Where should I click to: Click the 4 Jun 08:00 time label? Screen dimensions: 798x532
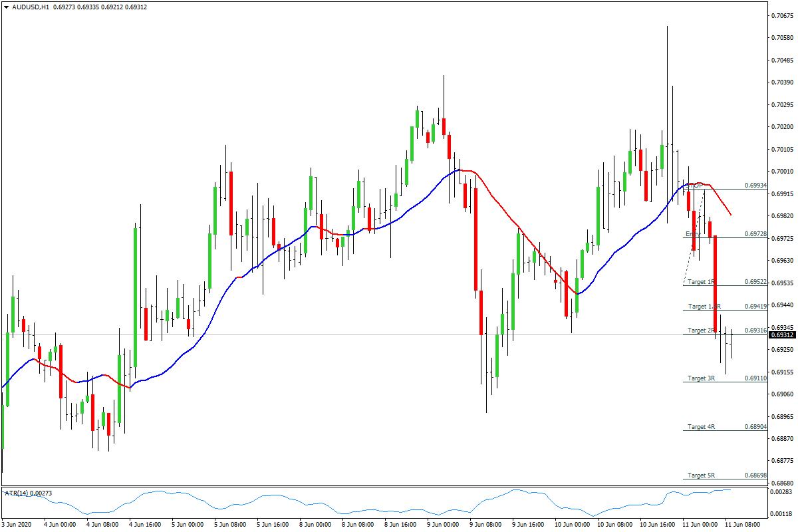point(102,525)
